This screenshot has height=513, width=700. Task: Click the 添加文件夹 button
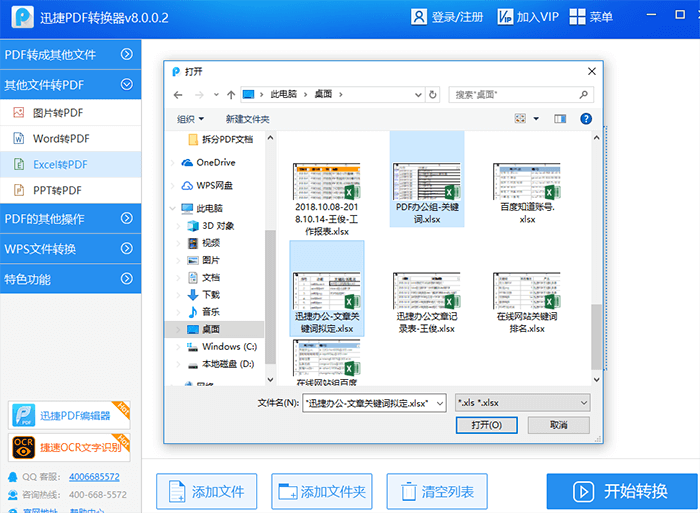[322, 492]
